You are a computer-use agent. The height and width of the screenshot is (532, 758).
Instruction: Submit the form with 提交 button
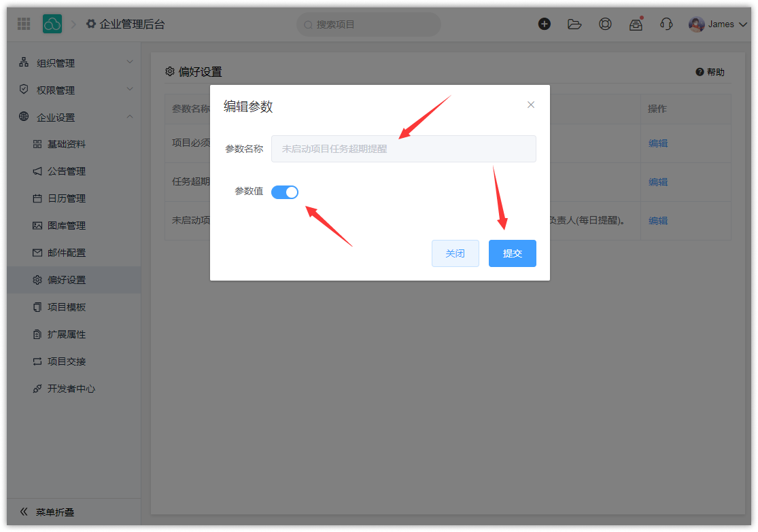point(512,253)
